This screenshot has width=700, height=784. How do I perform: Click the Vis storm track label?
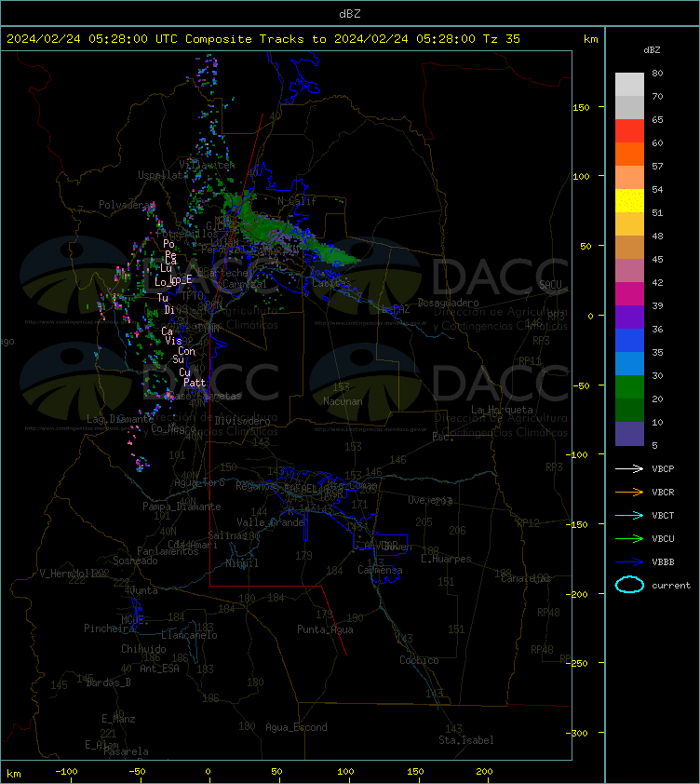(173, 341)
